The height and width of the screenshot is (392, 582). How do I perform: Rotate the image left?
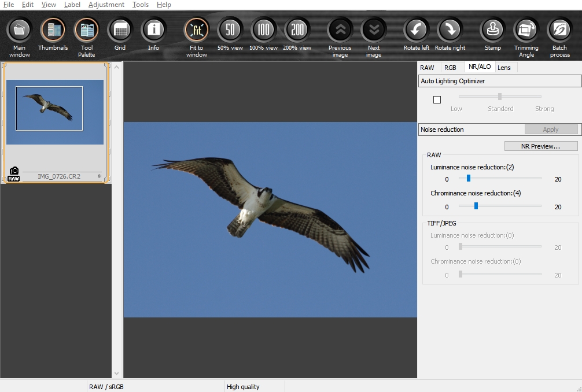[x=416, y=29]
